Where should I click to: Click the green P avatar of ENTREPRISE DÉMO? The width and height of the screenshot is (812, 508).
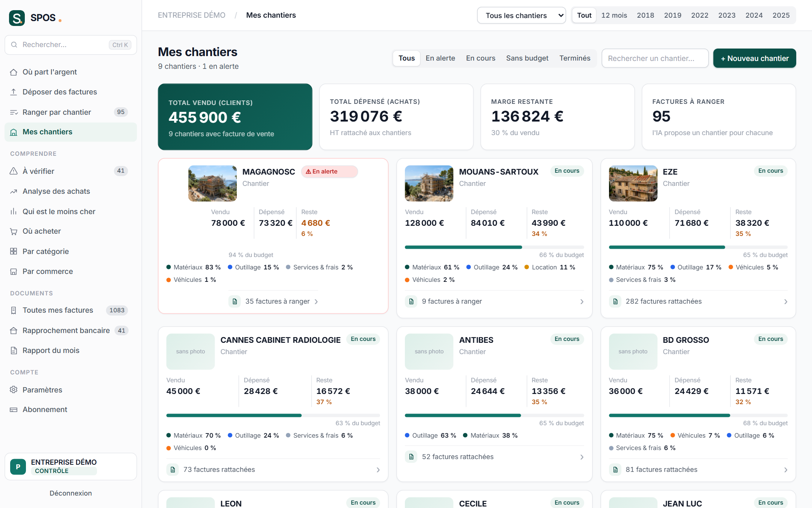pyautogui.click(x=18, y=467)
